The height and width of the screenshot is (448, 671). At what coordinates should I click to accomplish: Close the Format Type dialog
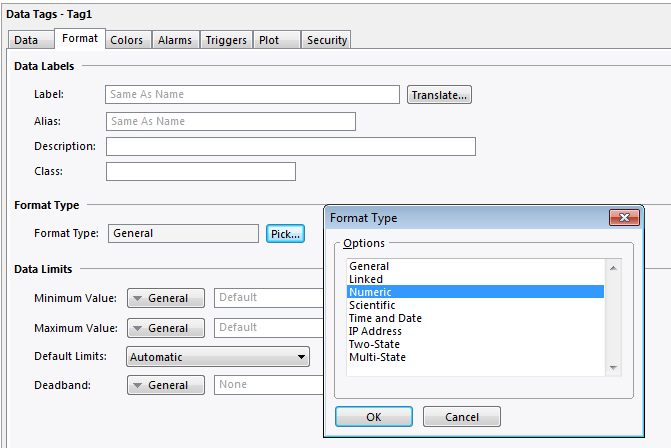click(x=624, y=217)
